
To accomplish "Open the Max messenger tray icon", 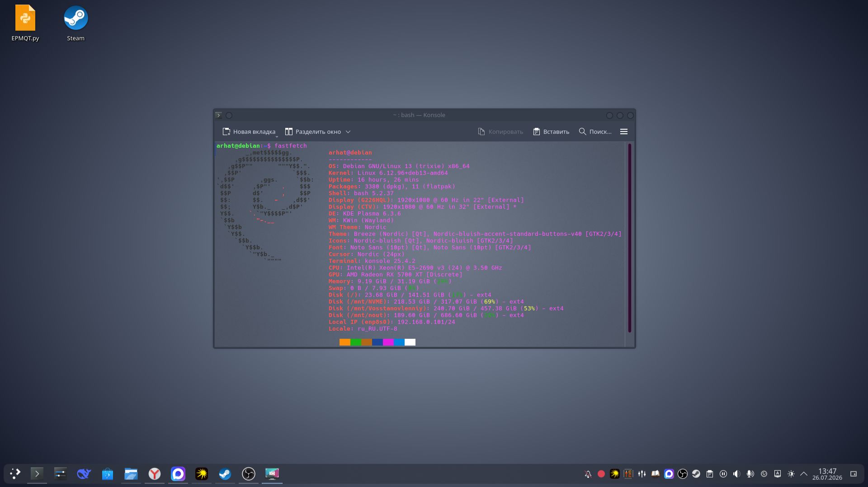I will point(669,474).
